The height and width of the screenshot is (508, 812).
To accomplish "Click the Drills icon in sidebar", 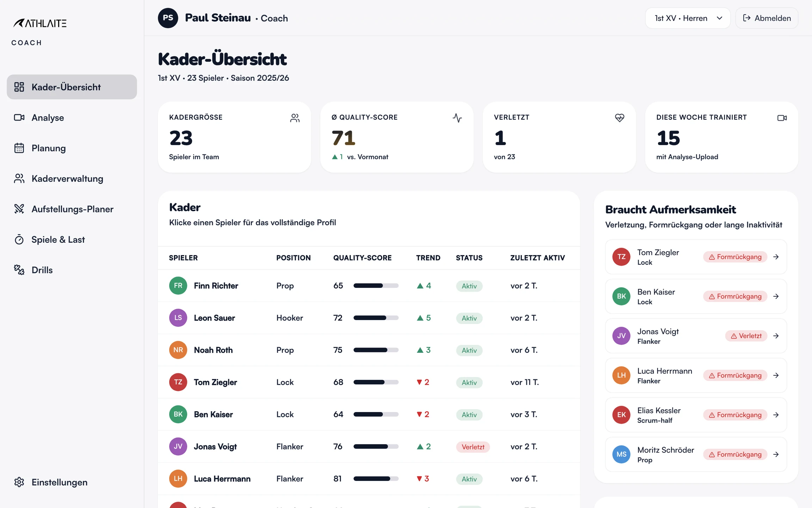I will 19,270.
